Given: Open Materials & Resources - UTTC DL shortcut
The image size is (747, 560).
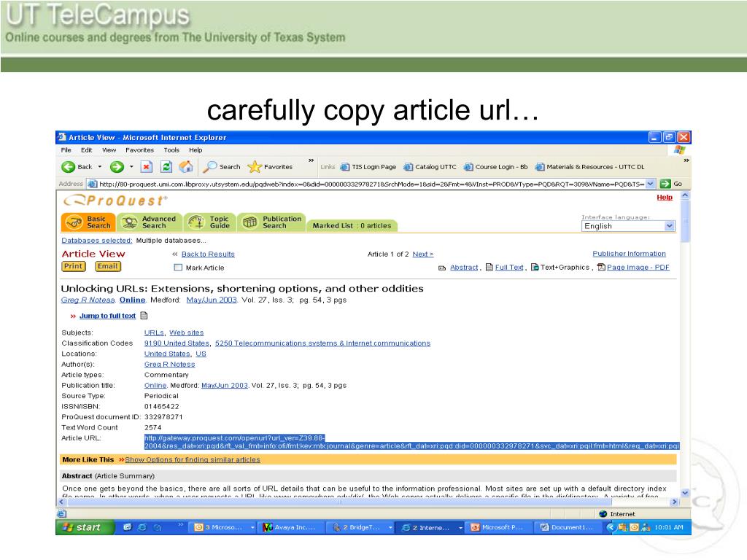Looking at the screenshot, I should pyautogui.click(x=589, y=167).
